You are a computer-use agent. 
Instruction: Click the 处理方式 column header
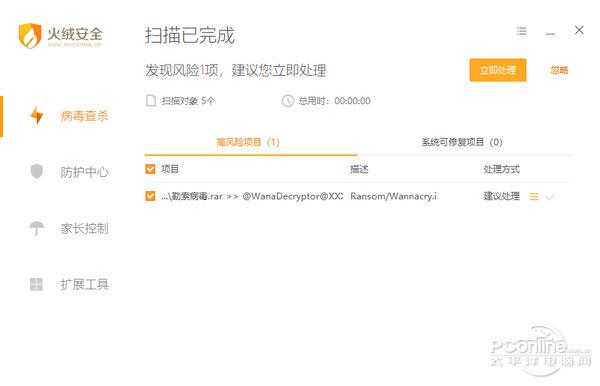coord(501,169)
